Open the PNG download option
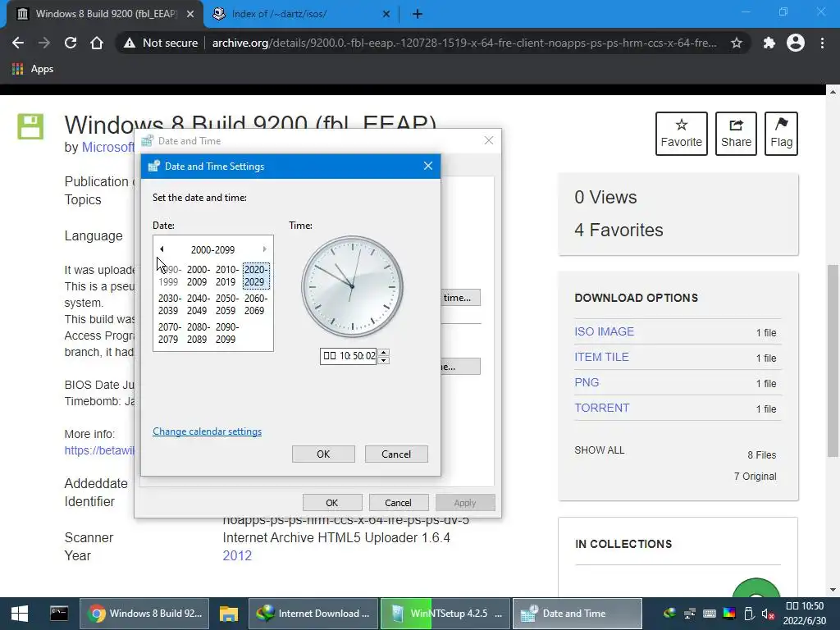Screen dimensions: 840x630 pos(587,382)
